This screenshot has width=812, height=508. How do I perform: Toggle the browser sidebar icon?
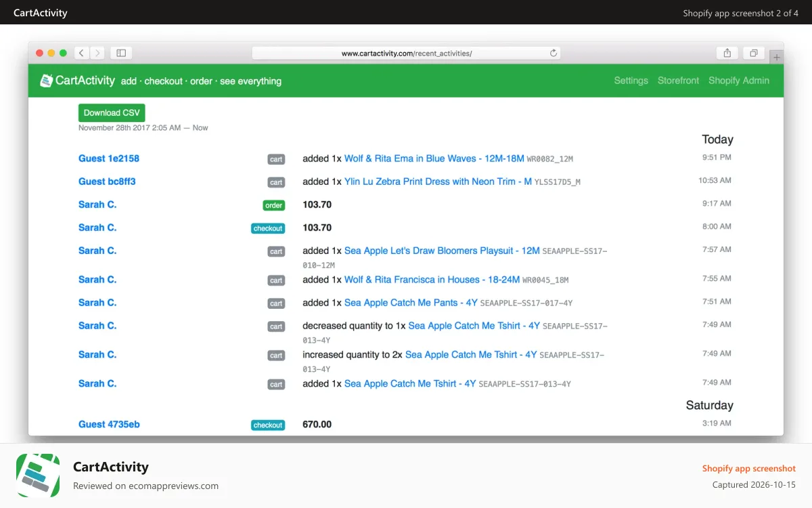click(x=121, y=53)
